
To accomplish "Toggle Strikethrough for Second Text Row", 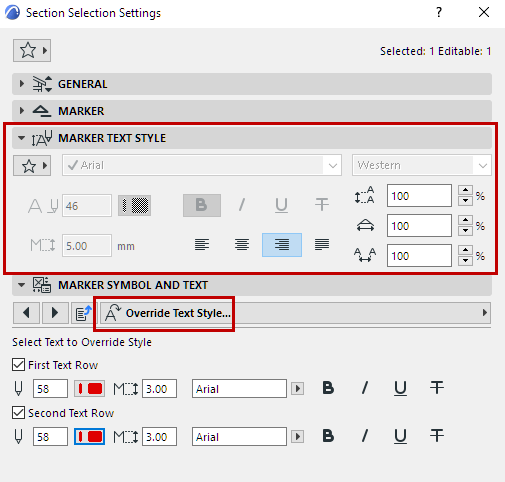I will pos(437,436).
